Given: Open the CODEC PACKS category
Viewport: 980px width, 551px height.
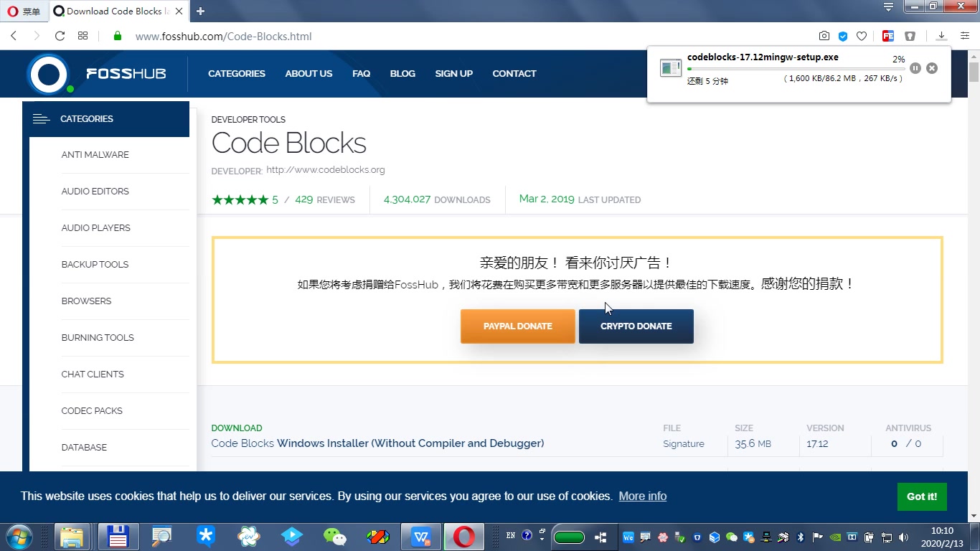Looking at the screenshot, I should point(92,410).
